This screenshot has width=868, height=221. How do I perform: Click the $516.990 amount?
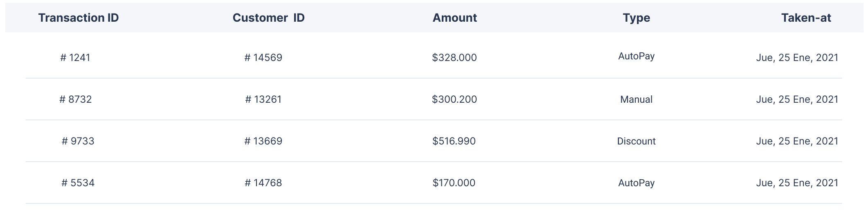click(x=454, y=141)
